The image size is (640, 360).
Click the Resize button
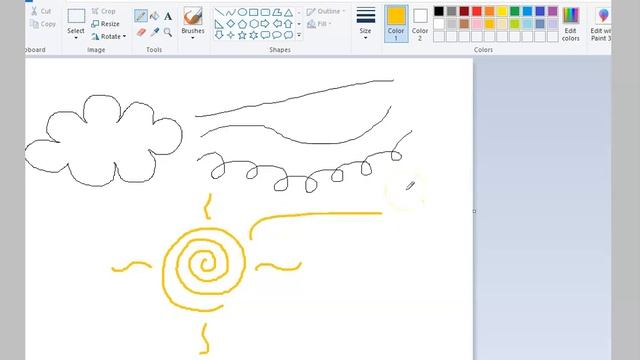[105, 24]
